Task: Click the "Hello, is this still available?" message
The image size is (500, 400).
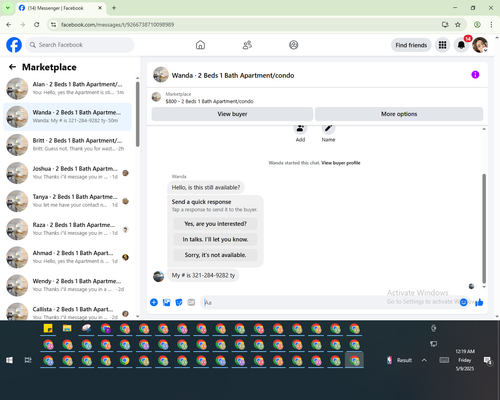Action: [206, 187]
